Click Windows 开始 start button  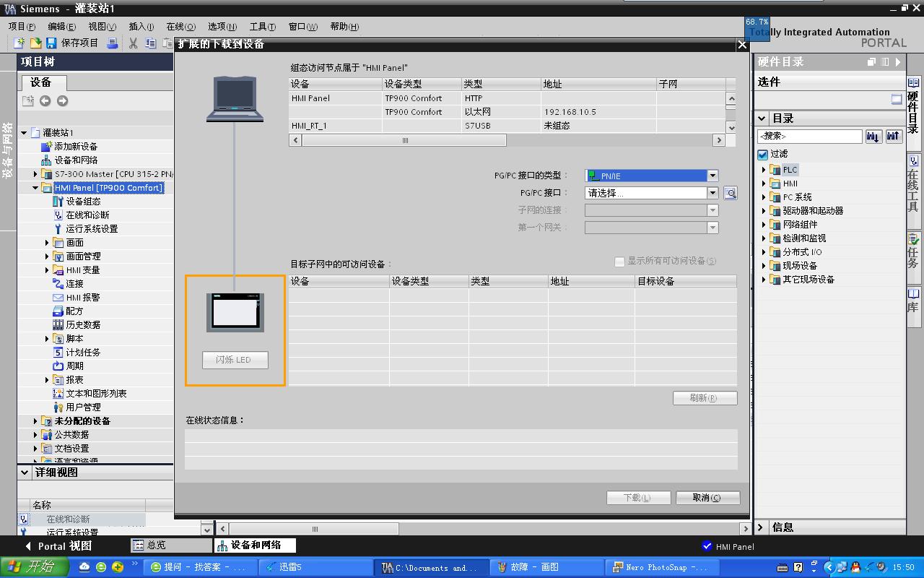coord(35,567)
